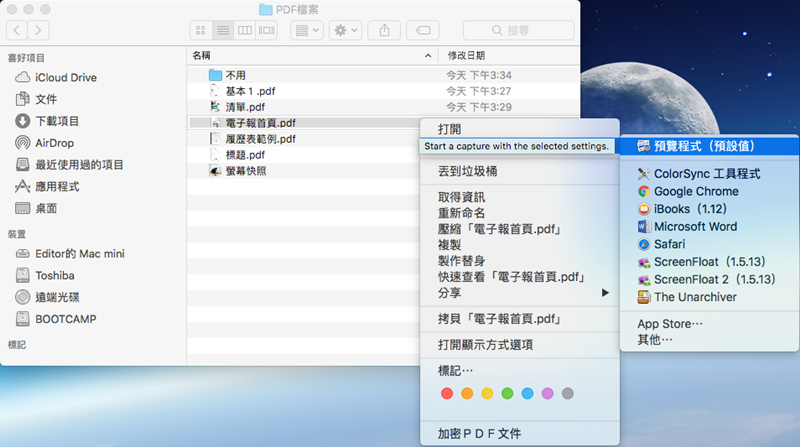Open the Arrange items dropdown
Screen dimensions: 800x447
(305, 31)
